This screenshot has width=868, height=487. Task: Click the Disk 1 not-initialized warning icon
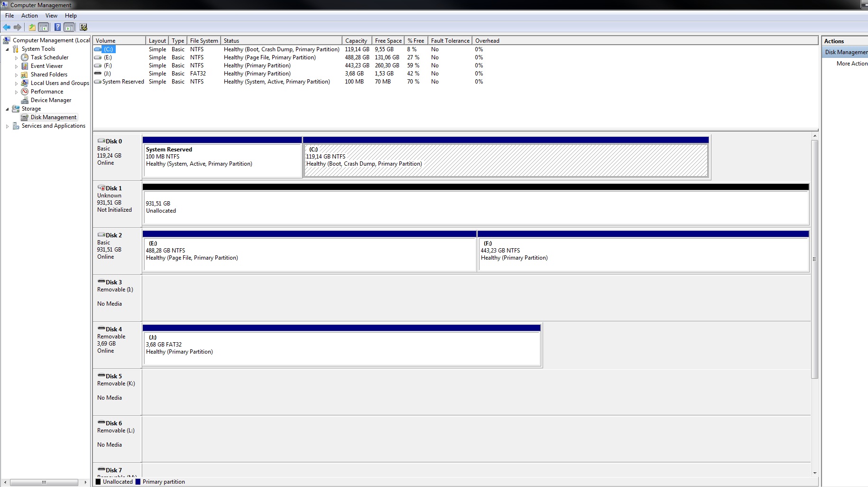101,188
